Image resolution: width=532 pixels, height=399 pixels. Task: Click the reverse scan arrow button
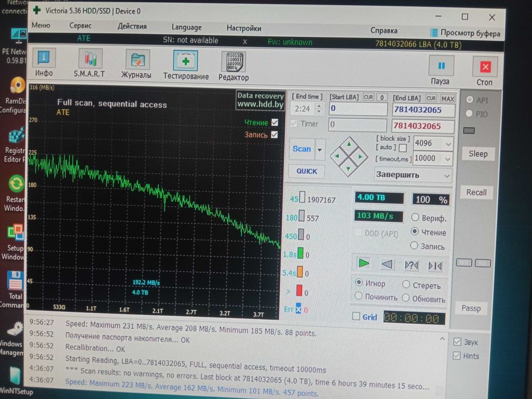pos(387,264)
